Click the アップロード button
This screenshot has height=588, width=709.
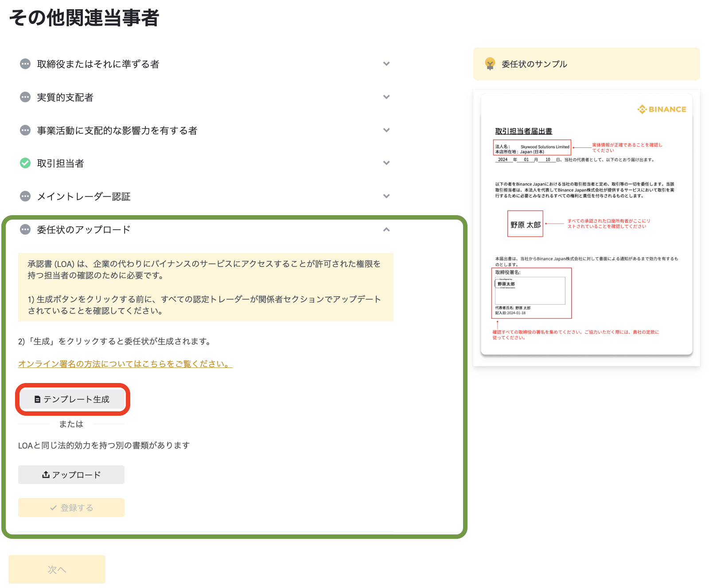71,475
